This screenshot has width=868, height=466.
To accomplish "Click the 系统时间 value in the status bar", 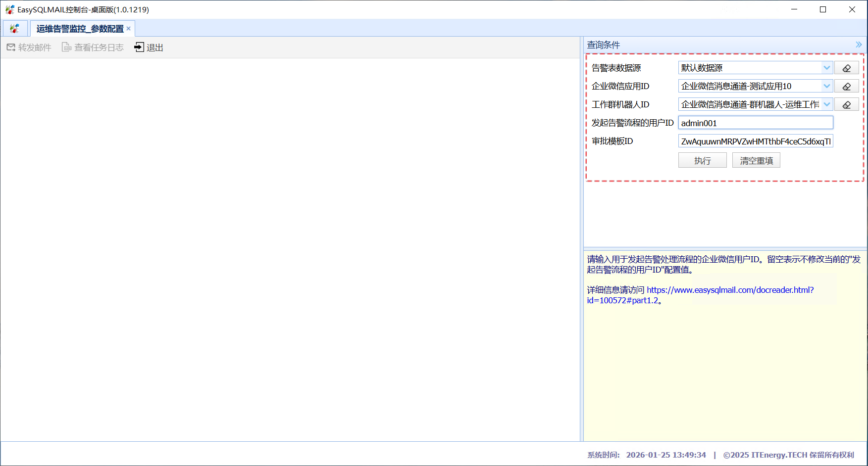I will (x=666, y=455).
